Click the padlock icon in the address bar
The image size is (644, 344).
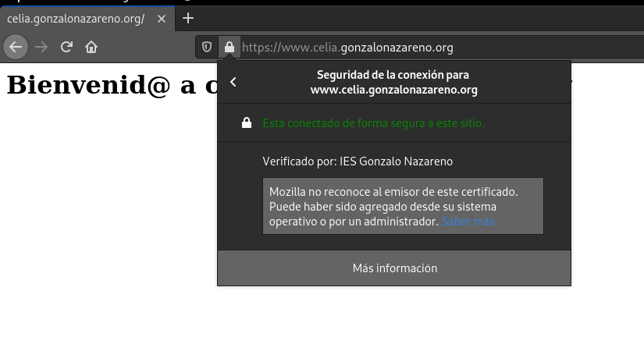point(229,48)
